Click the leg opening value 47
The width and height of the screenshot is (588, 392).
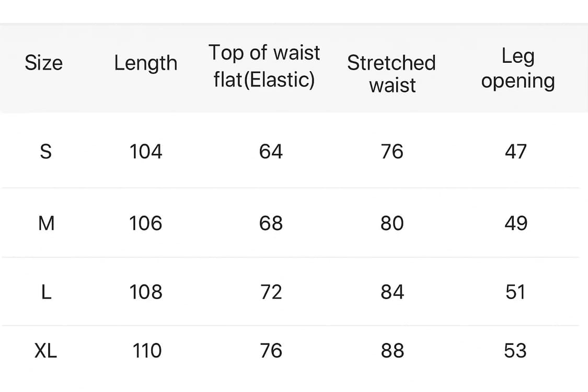click(516, 152)
